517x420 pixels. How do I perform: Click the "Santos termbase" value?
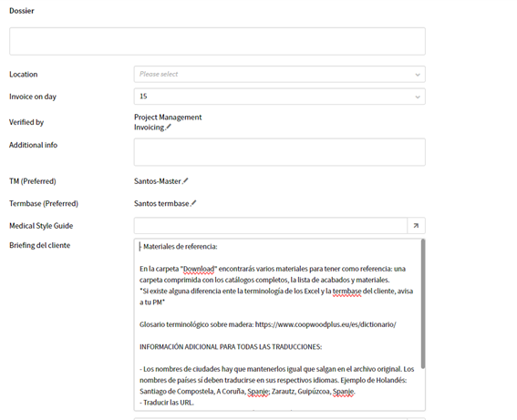[161, 203]
